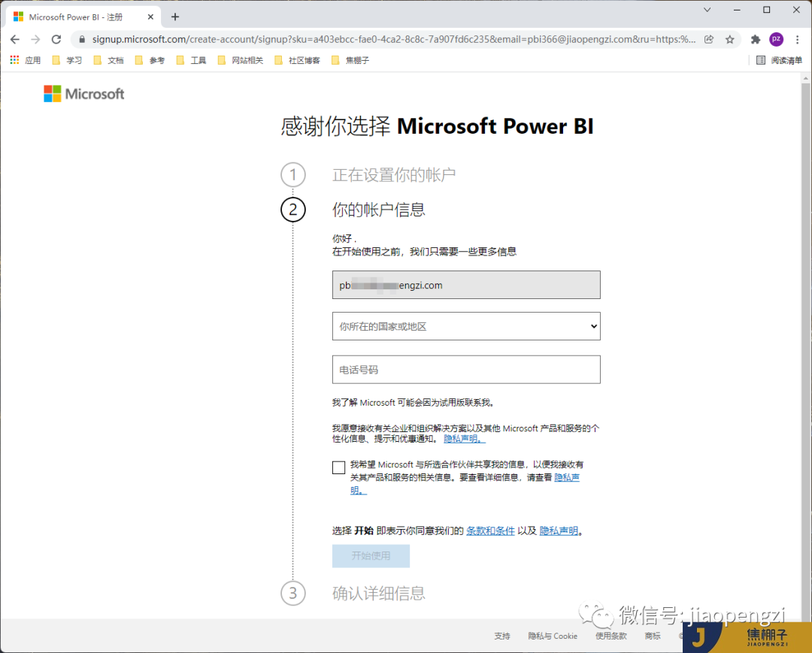
Task: Open the 支持 footer link
Action: pyautogui.click(x=501, y=636)
